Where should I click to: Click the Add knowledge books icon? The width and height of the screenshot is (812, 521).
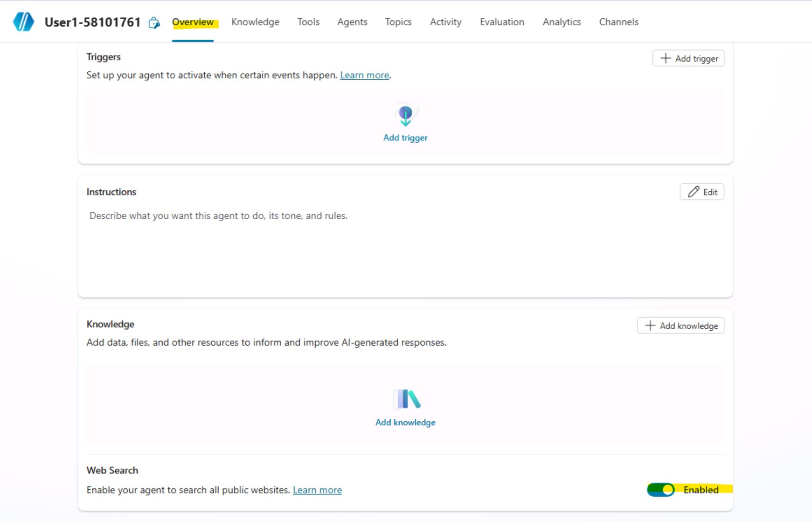point(407,399)
